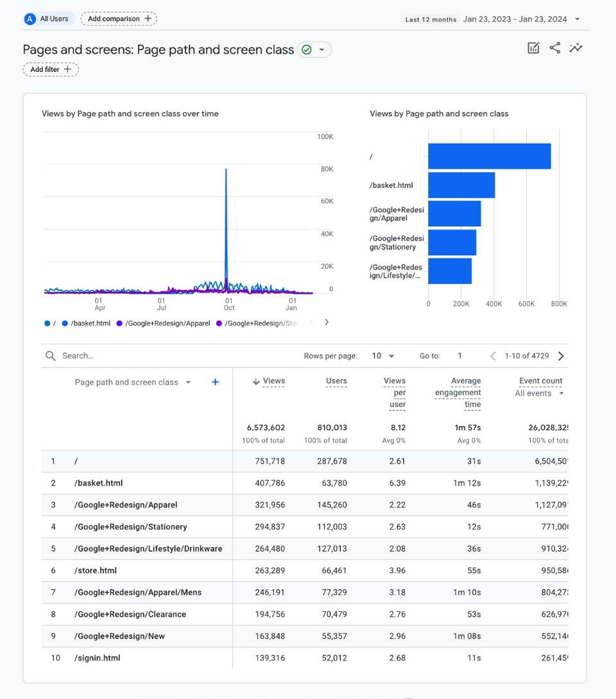
Task: Add a secondary dimension with the plus icon
Action: tap(215, 382)
